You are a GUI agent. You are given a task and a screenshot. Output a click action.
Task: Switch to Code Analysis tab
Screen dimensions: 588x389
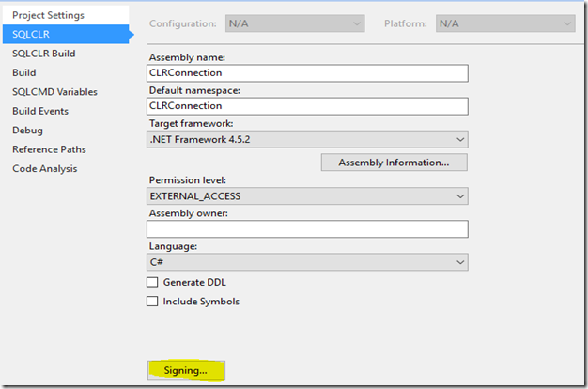point(45,169)
